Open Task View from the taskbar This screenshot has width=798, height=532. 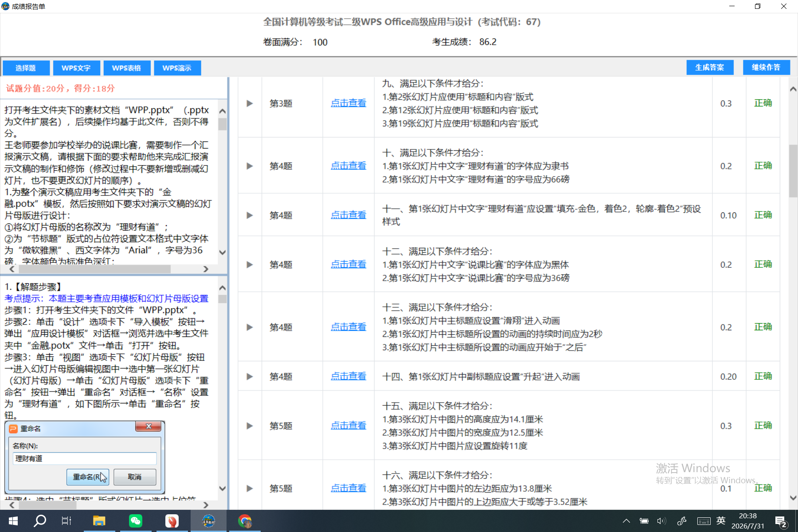[x=66, y=521]
